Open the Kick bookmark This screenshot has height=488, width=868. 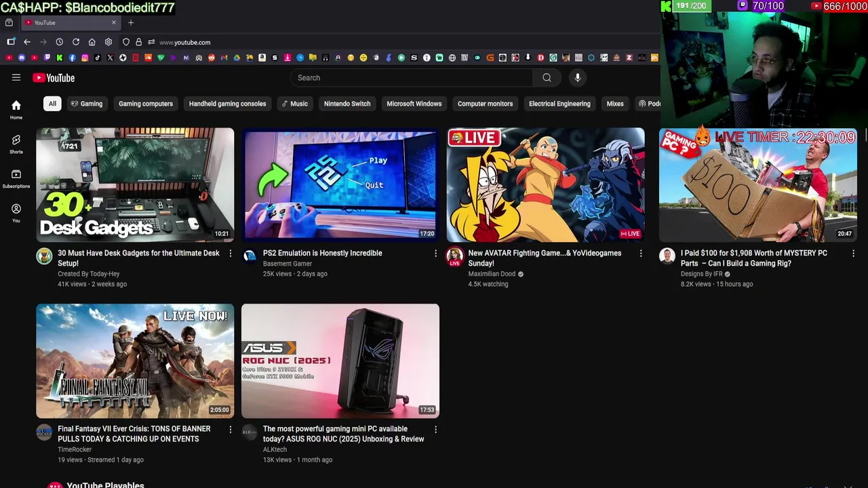[x=60, y=58]
